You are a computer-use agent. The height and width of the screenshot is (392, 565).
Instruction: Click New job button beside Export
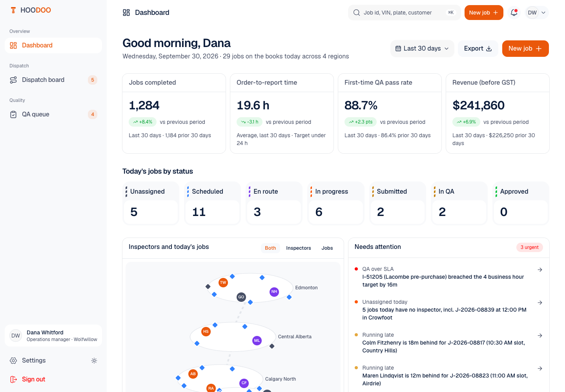(x=525, y=49)
